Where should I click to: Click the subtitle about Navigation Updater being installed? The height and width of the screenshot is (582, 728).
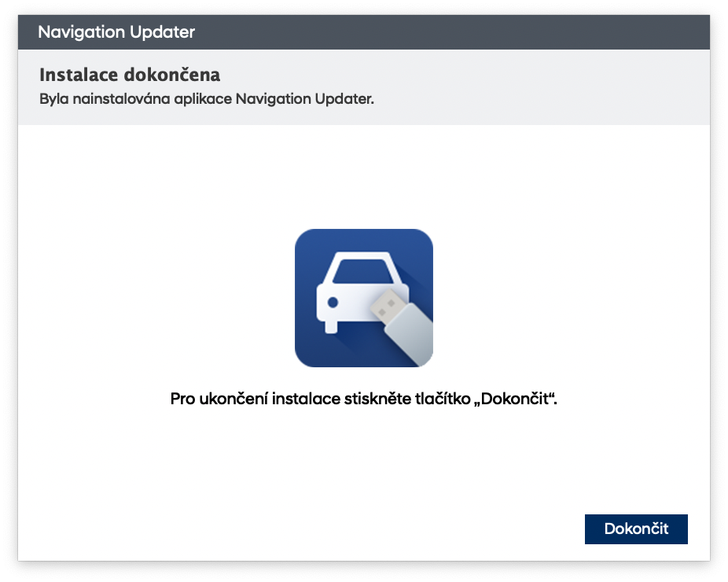[206, 101]
